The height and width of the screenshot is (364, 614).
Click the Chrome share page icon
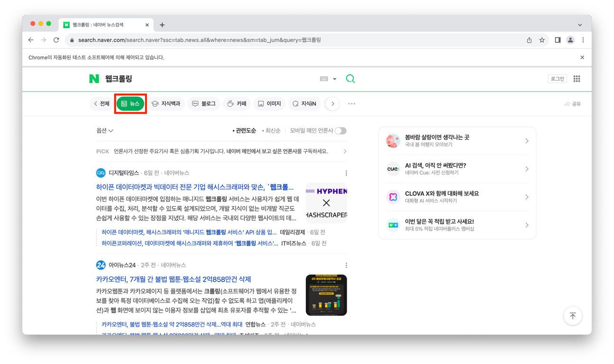tap(529, 40)
